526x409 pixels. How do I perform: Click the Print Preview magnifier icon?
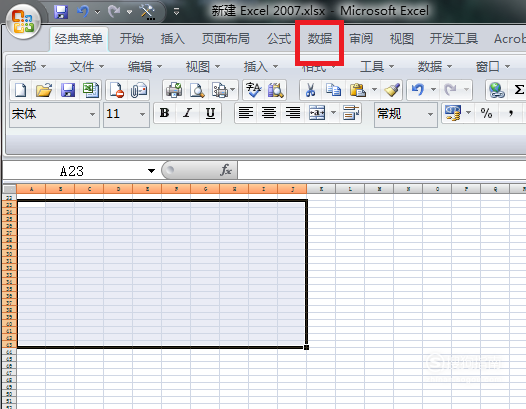197,90
